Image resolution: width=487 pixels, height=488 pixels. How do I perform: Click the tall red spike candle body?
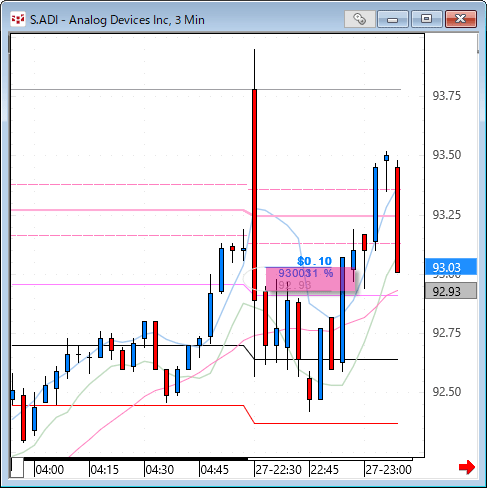pos(254,195)
